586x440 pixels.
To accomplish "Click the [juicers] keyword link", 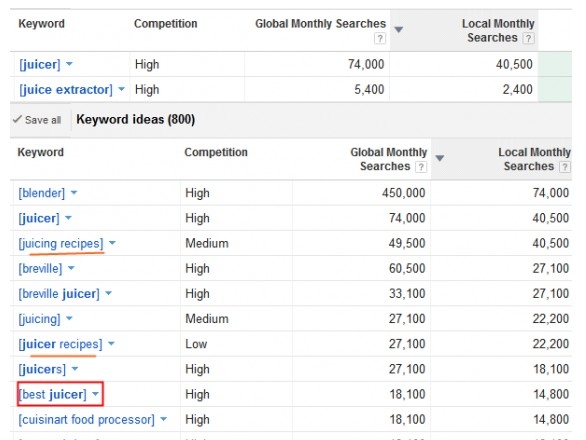I will tap(42, 369).
